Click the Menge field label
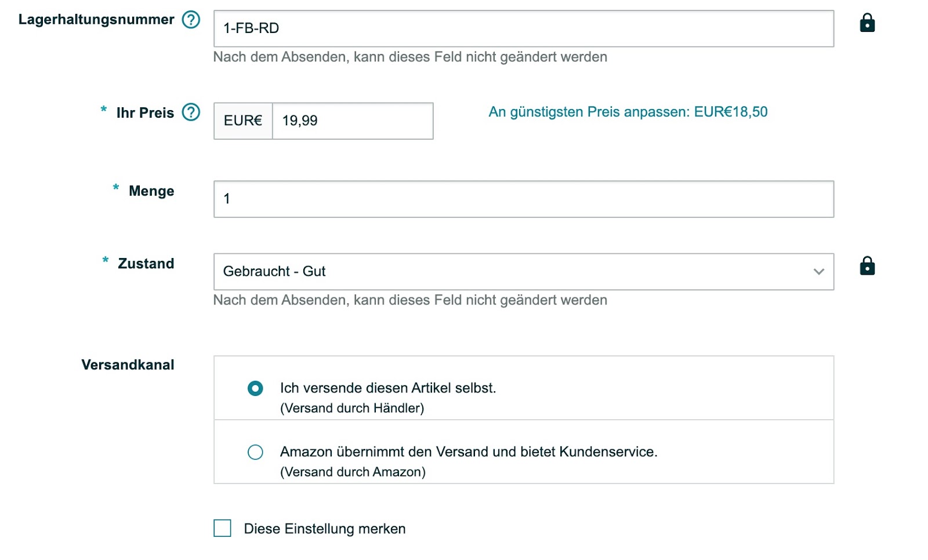Image resolution: width=928 pixels, height=560 pixels. [x=151, y=191]
